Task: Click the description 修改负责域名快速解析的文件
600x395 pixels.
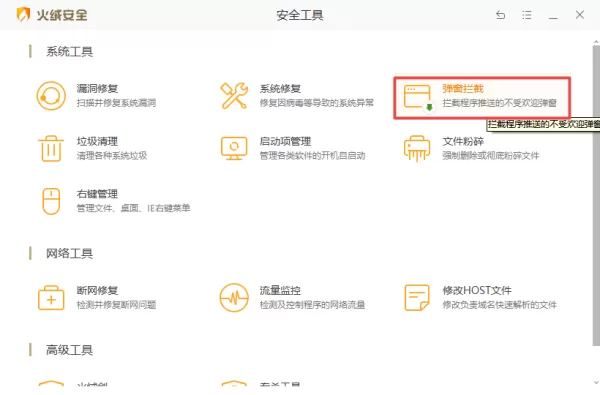Action: (499, 305)
